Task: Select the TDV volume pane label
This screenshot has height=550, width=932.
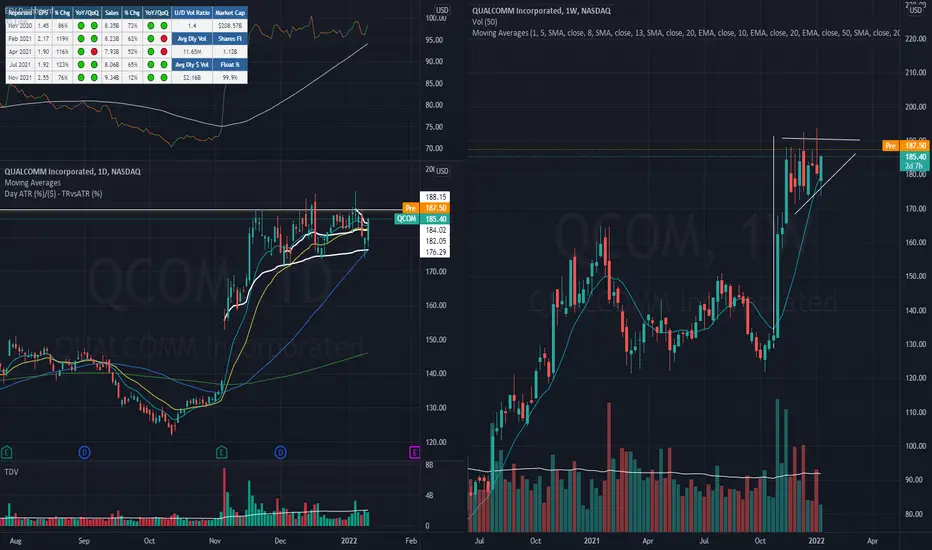Action: pos(11,472)
